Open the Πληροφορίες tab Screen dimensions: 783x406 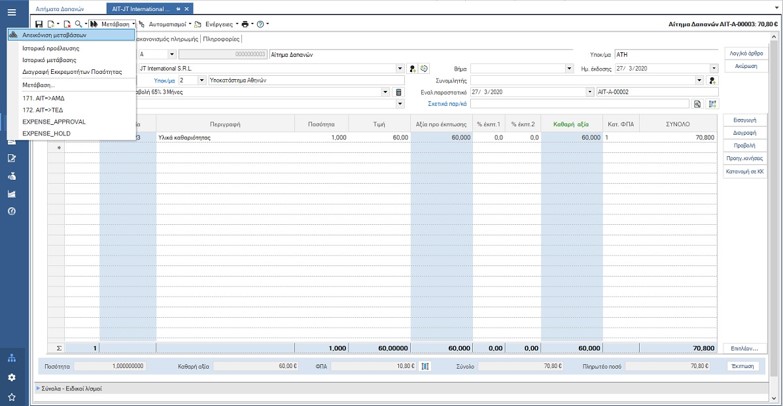click(x=221, y=38)
